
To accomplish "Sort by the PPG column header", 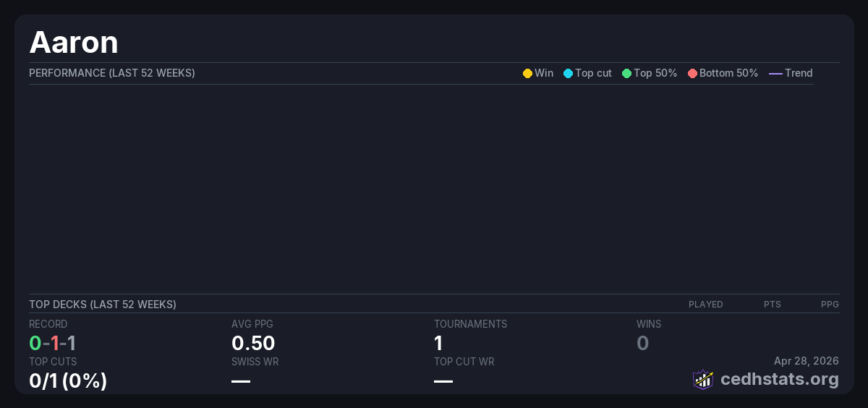I will click(830, 305).
